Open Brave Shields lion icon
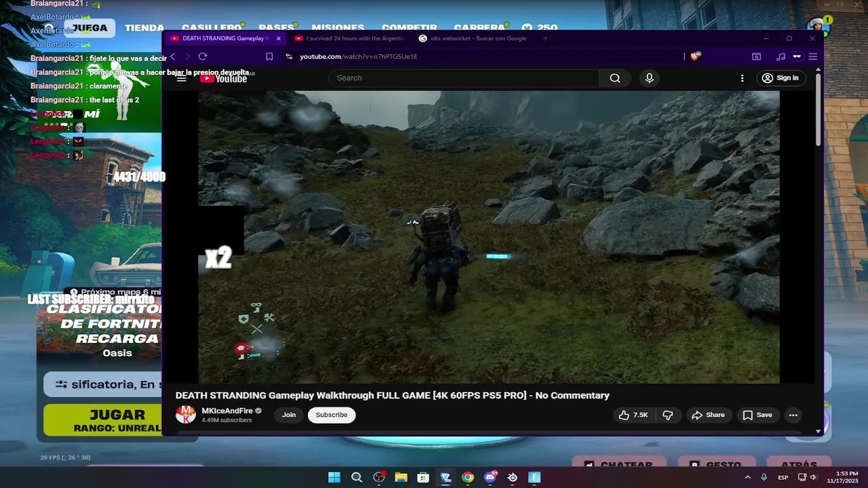868x488 pixels. click(x=694, y=56)
